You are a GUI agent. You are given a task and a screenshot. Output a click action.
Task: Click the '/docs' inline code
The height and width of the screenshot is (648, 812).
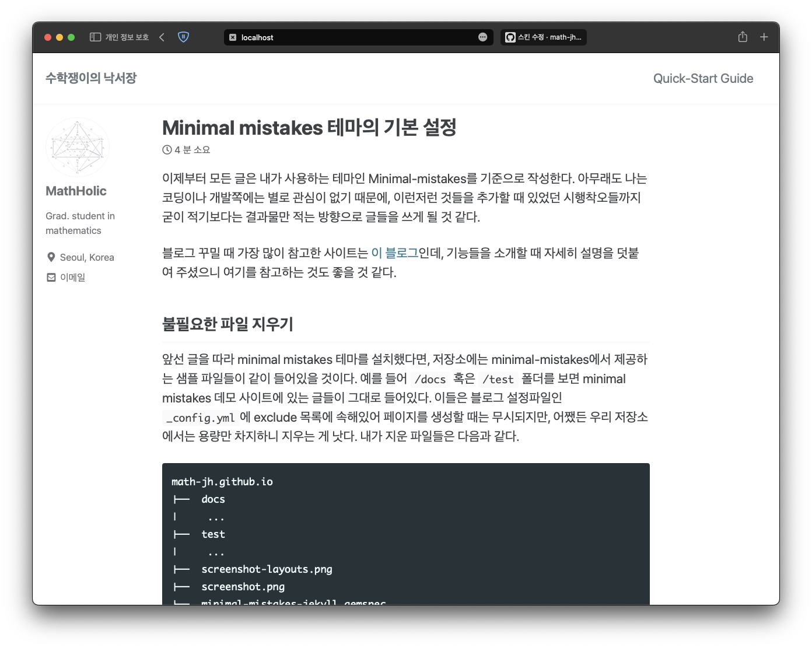(x=430, y=380)
